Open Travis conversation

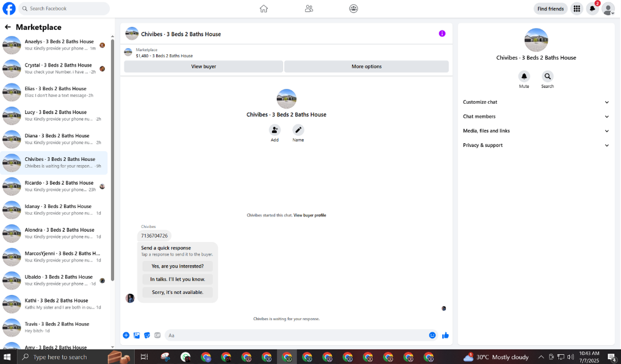tap(54, 327)
